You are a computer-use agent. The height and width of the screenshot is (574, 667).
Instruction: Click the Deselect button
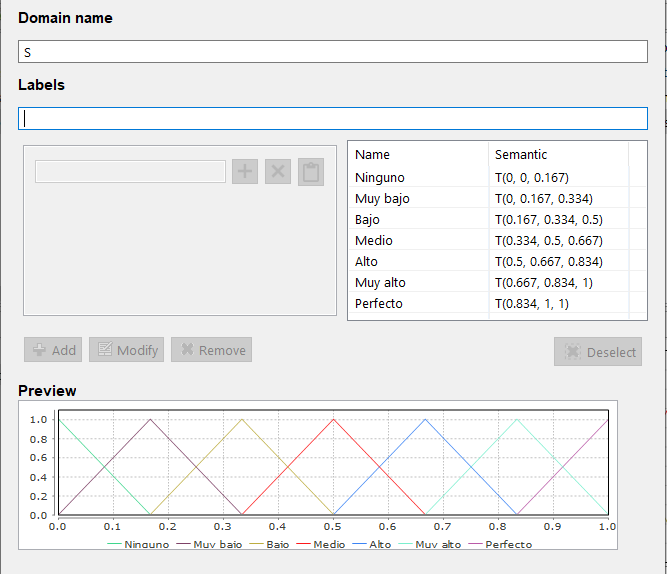pos(598,351)
